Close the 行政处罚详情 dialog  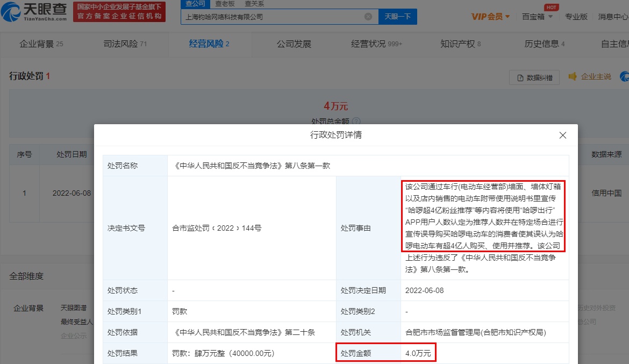pos(563,135)
